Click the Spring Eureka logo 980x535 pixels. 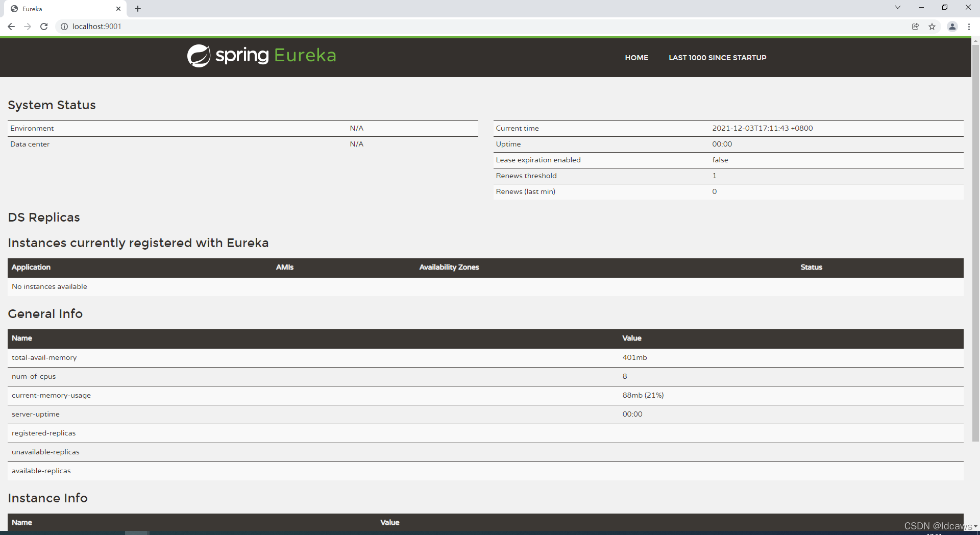tap(262, 56)
